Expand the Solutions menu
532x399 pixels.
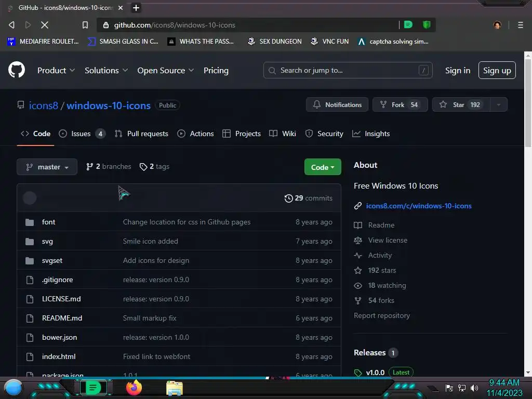click(x=106, y=70)
